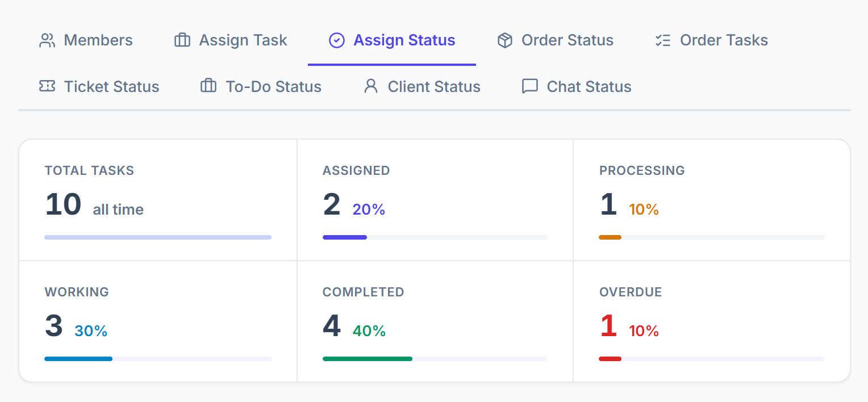Click the ASSIGNED card heading
The image size is (868, 402).
click(356, 170)
